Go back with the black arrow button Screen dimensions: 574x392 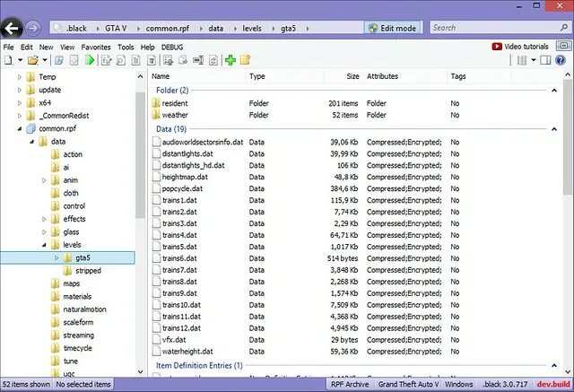[x=12, y=28]
